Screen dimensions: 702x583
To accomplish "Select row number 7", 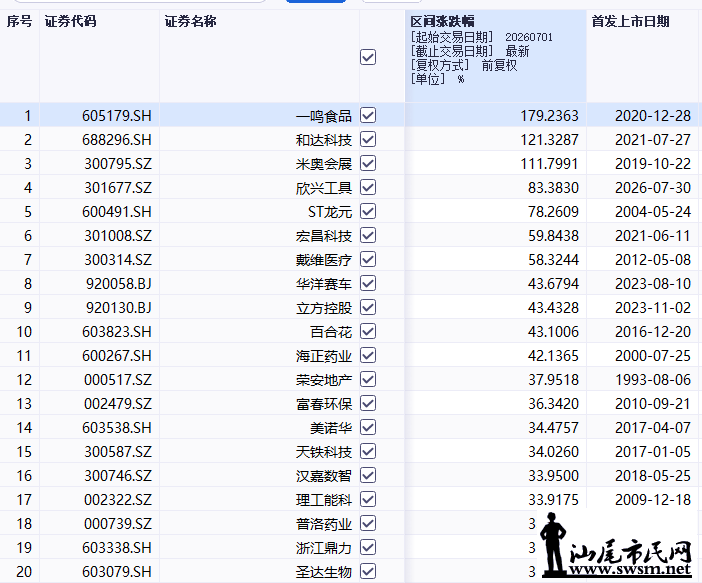I will click(x=28, y=260).
